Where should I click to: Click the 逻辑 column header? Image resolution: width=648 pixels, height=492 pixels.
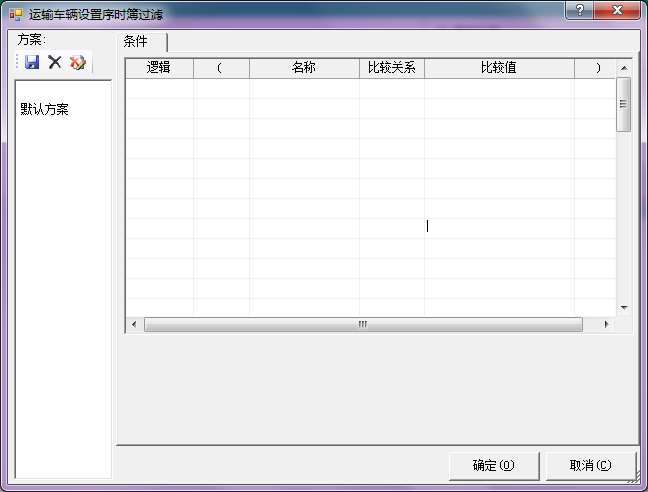(159, 68)
